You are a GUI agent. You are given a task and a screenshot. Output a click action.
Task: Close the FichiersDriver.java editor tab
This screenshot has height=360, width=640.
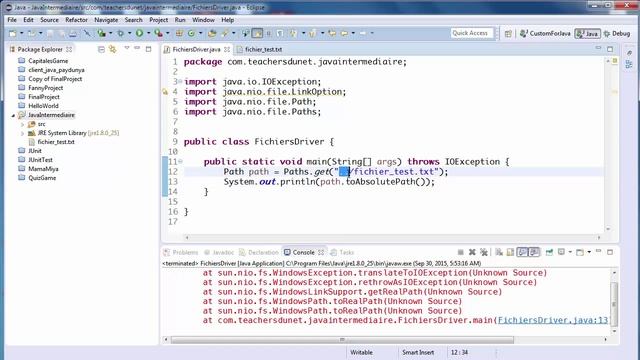point(227,49)
